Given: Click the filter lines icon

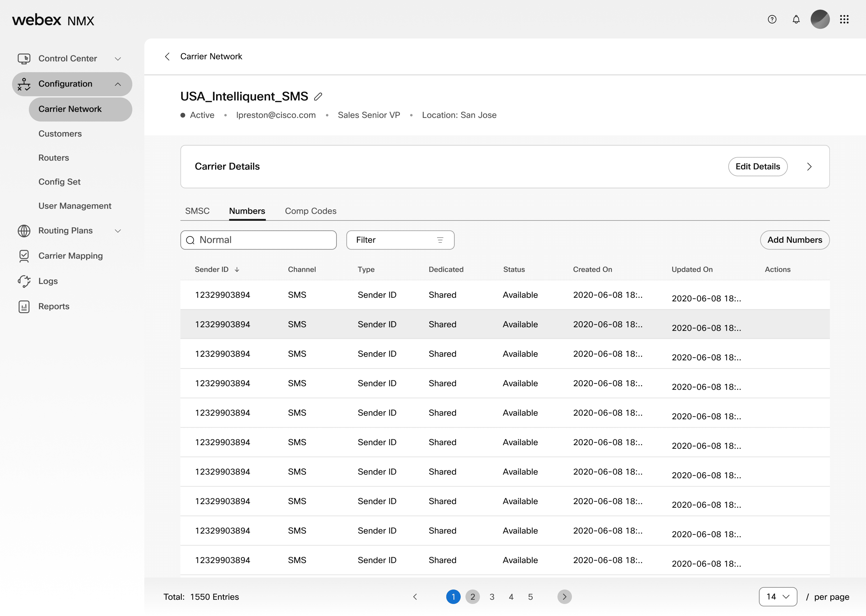Looking at the screenshot, I should 440,240.
